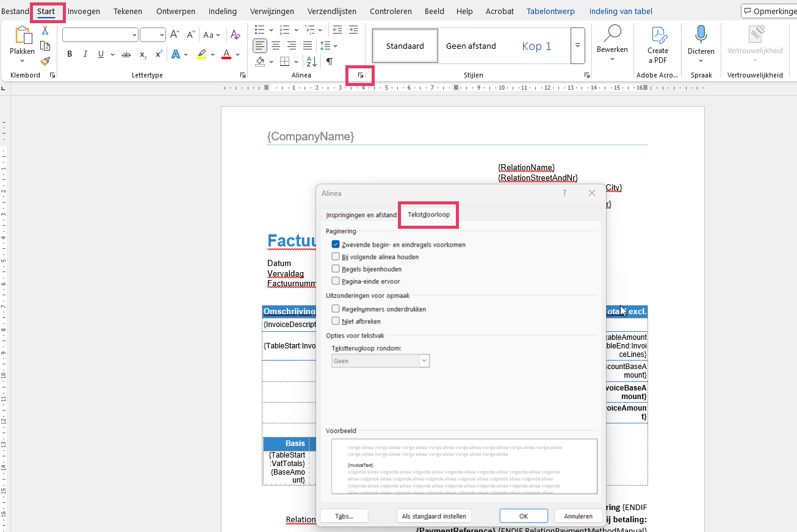Screen dimensions: 797x532
Task: Expand the Styles gallery arrow
Action: [577, 46]
